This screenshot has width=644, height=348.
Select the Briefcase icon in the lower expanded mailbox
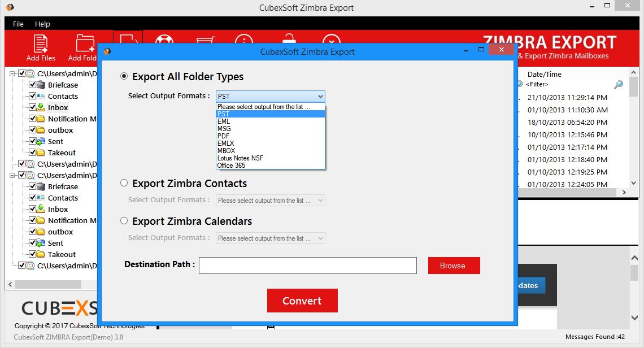click(41, 186)
